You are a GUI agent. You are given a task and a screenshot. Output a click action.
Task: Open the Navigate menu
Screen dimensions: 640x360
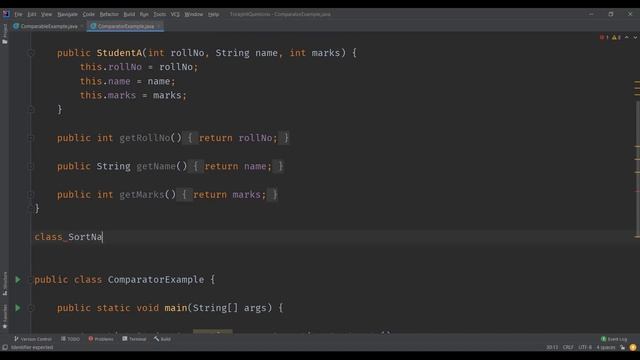pyautogui.click(x=67, y=14)
